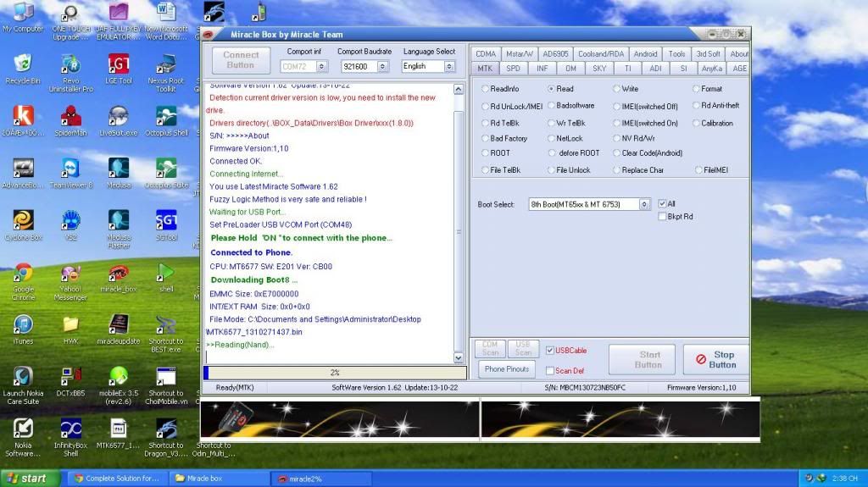Click the Start Button
Image resolution: width=868 pixels, height=487 pixels.
click(643, 360)
